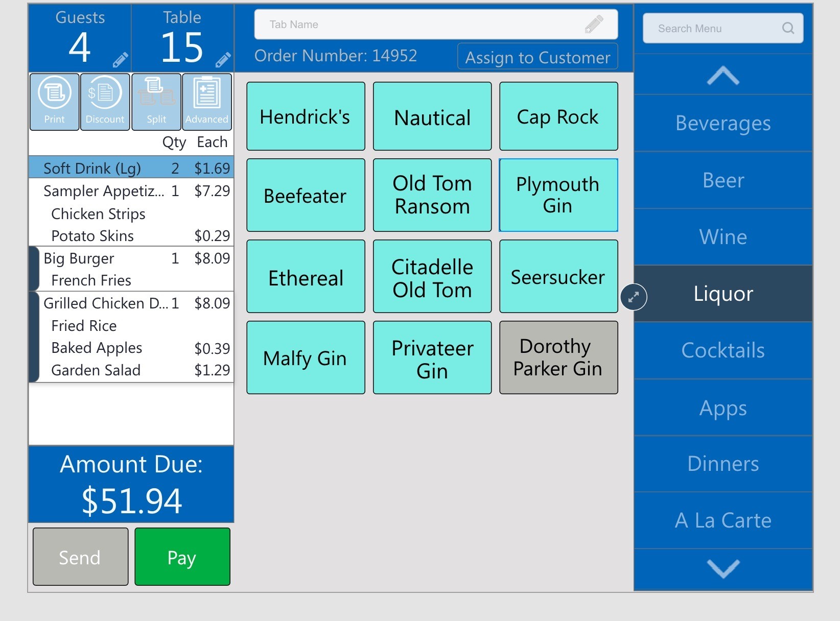Screen dimensions: 840x621
Task: Add Nautical gin to order
Action: (x=432, y=116)
